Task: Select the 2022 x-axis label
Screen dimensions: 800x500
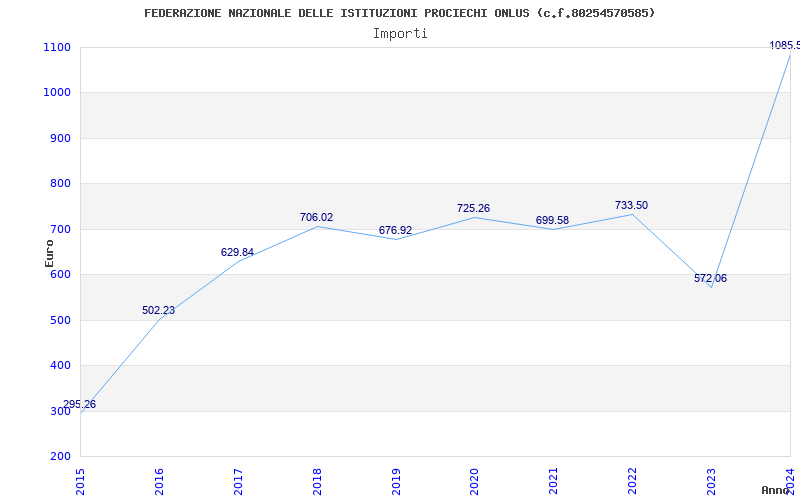Action: coord(633,482)
